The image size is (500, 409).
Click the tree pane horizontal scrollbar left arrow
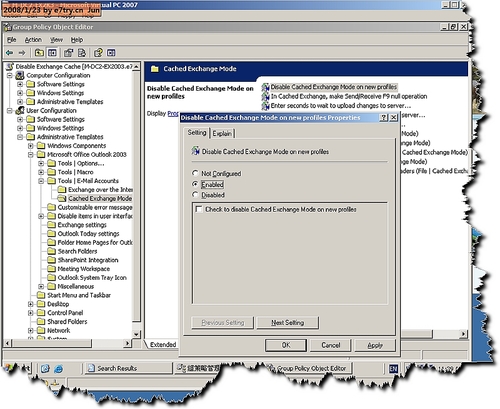7,343
